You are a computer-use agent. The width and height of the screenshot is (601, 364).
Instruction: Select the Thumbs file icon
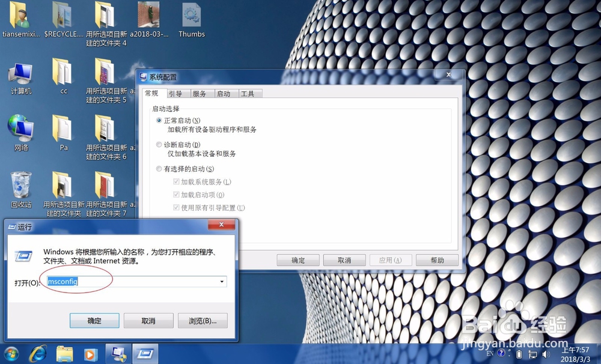[191, 16]
